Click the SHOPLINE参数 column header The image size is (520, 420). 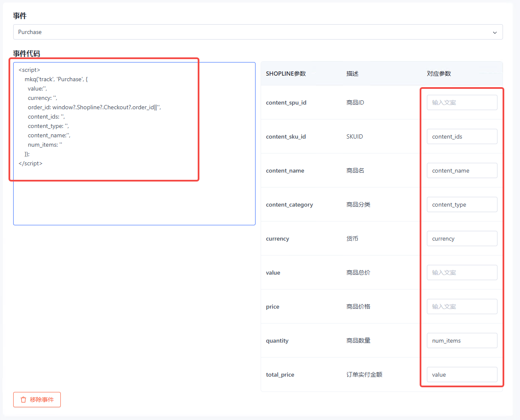[286, 74]
